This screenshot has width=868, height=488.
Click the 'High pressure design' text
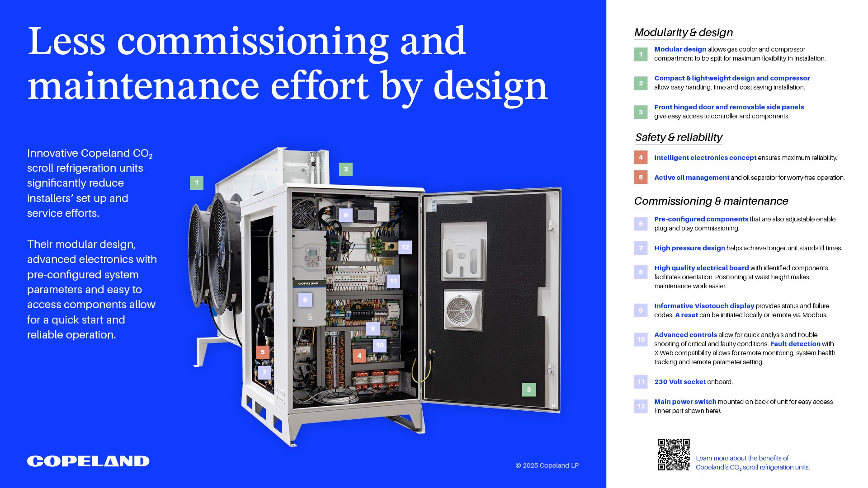click(689, 248)
